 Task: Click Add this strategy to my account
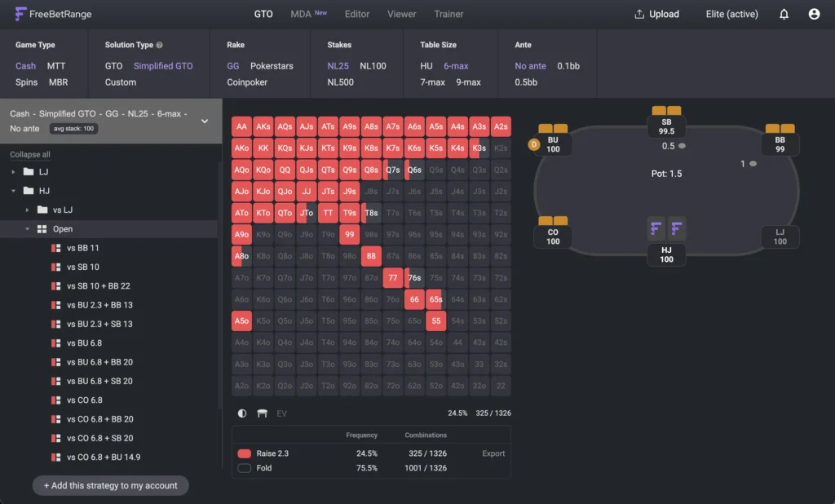tap(110, 485)
